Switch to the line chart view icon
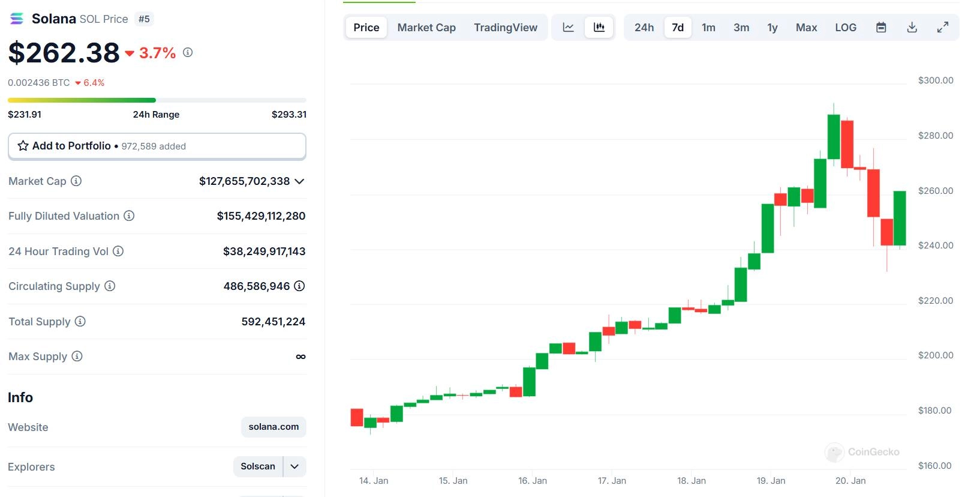980x497 pixels. point(568,28)
